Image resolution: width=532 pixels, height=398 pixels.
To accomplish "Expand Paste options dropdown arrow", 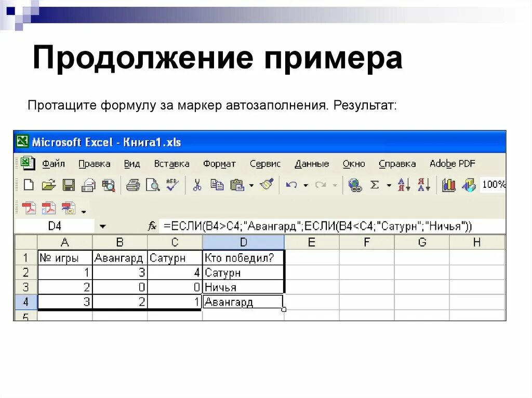I will click(251, 185).
